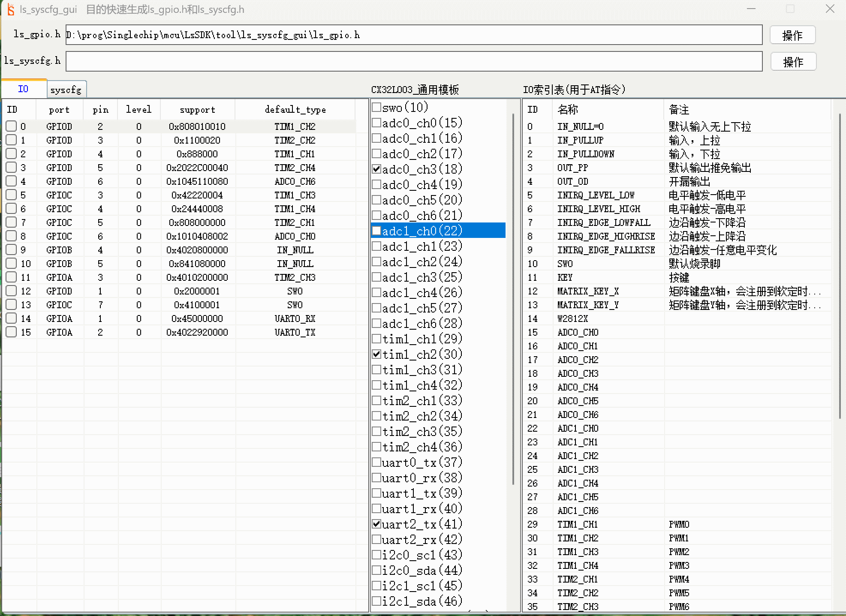The height and width of the screenshot is (616, 846).
Task: Tick the checkbox for IO row ID 4
Action: click(x=12, y=181)
